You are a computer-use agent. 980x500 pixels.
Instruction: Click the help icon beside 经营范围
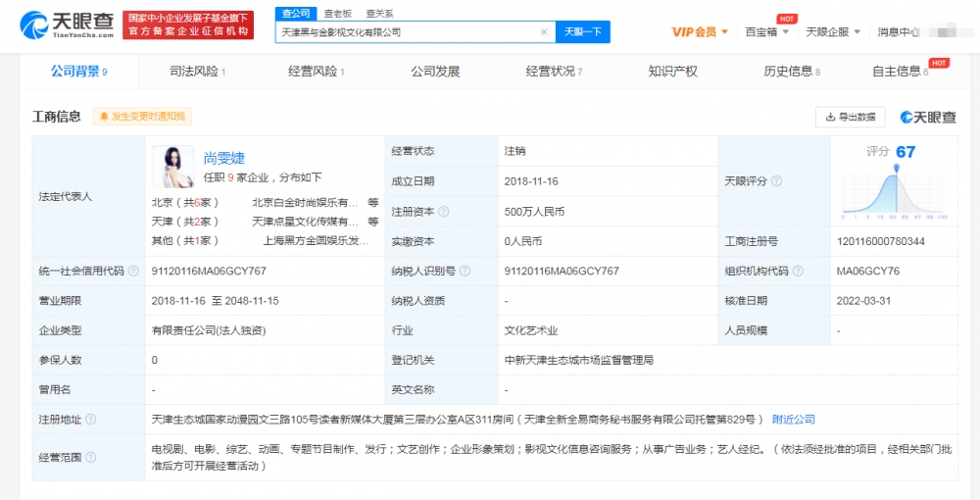pos(90,457)
